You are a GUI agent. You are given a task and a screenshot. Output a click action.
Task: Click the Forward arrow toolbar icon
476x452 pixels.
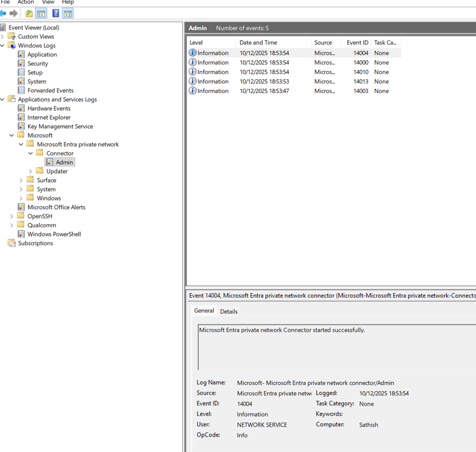click(14, 13)
